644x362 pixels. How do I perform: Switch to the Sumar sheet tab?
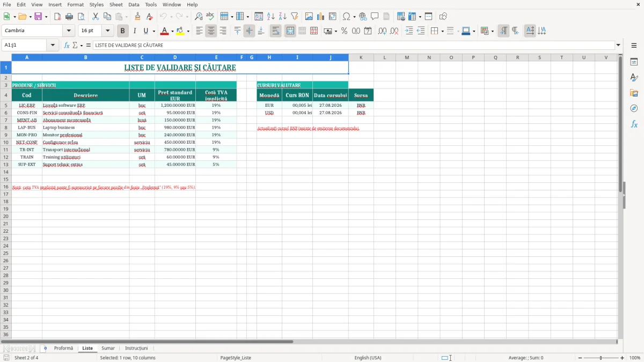(108, 348)
